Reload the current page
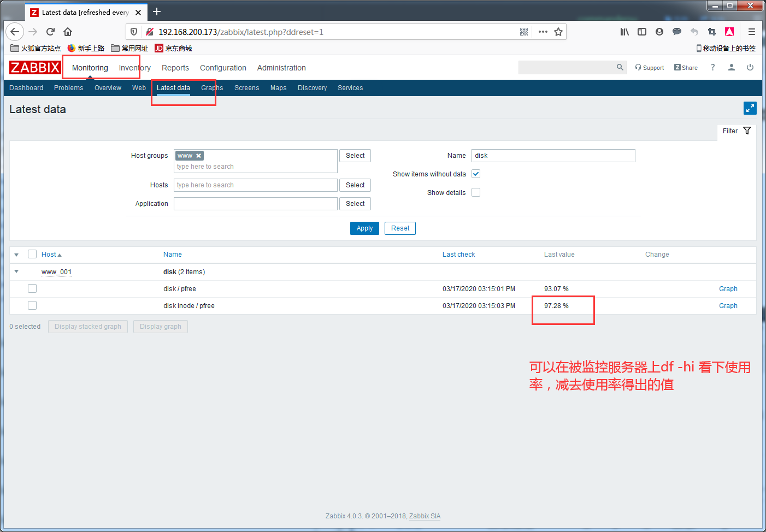The image size is (766, 532). [x=50, y=32]
